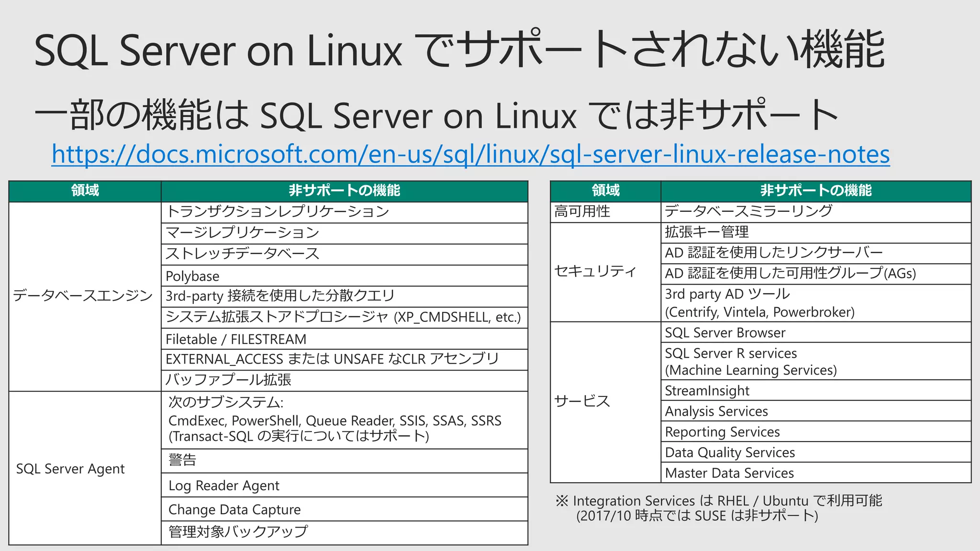980x551 pixels.
Task: Click right table header '非サポートの機能'
Action: tap(816, 191)
